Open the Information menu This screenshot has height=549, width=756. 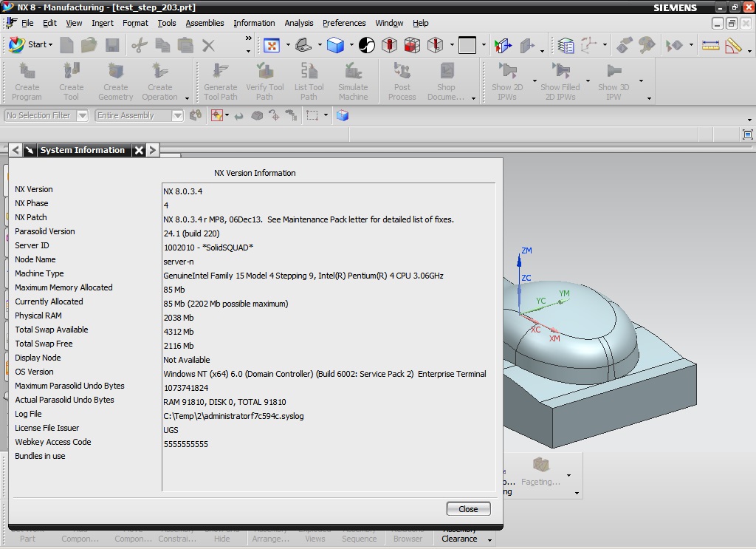pyautogui.click(x=254, y=23)
